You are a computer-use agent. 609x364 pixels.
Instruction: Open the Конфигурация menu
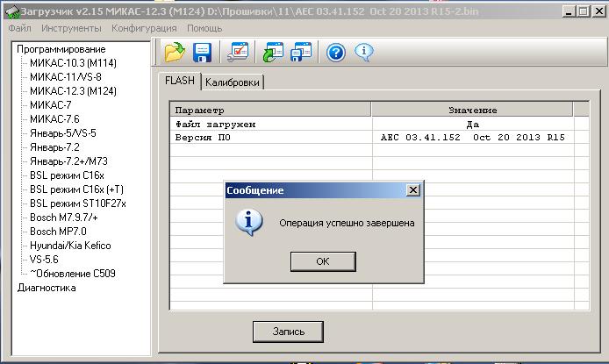click(x=144, y=28)
